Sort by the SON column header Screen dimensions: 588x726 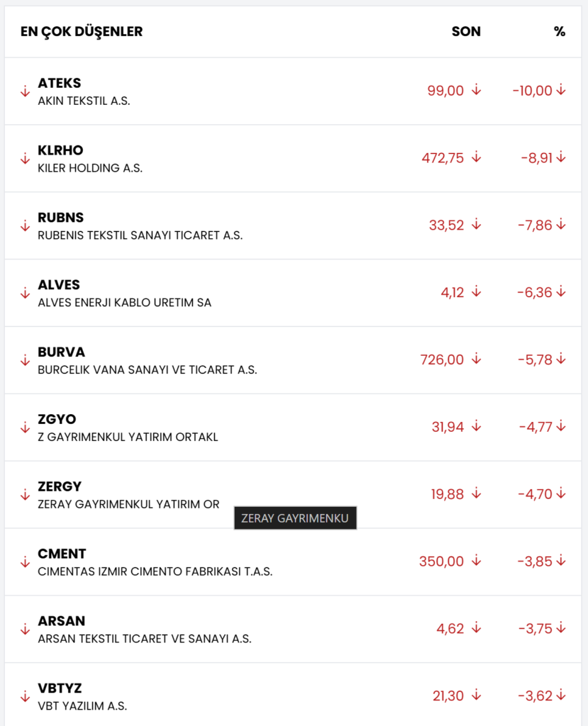coord(466,32)
